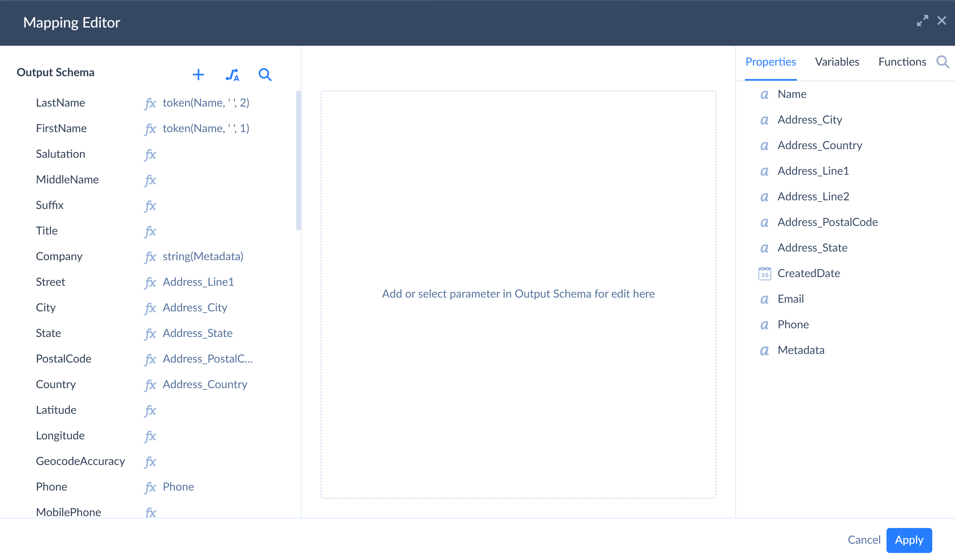Click the Cancel link
Viewport: 955px width, 560px height.
[864, 540]
